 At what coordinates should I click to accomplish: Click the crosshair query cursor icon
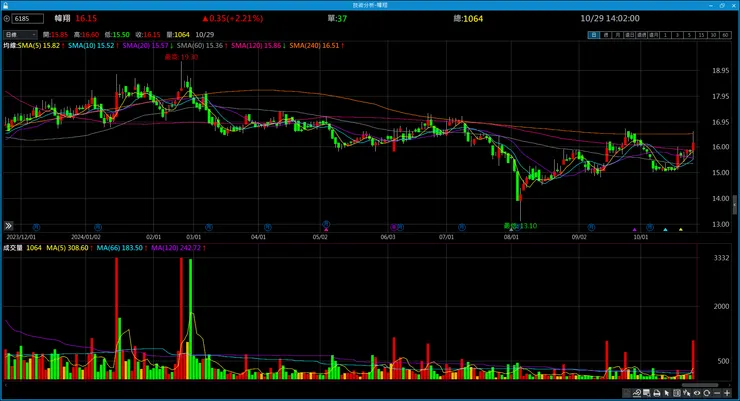(x=687, y=393)
